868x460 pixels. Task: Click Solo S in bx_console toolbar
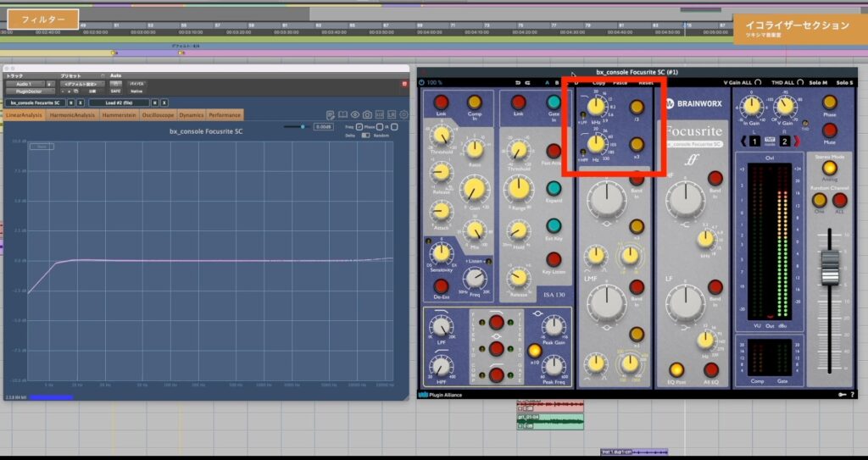pyautogui.click(x=845, y=82)
